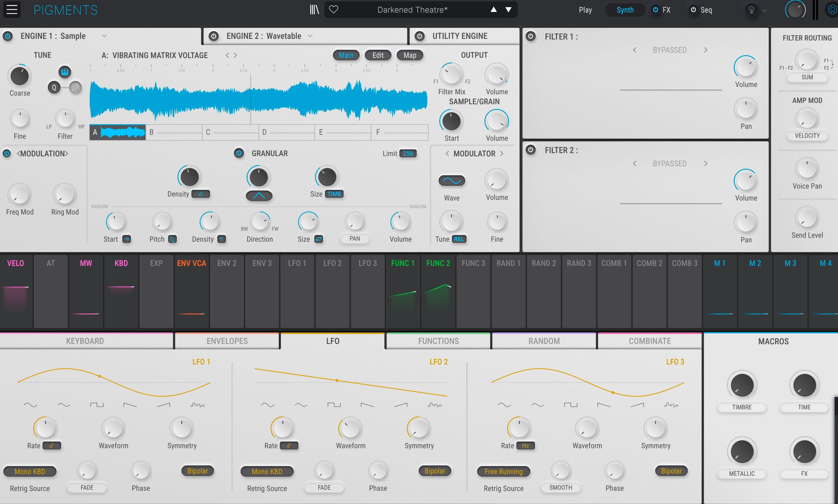Screen dimensions: 838x504
Task: Click the lightbulb sound design tips icon
Action: (751, 10)
